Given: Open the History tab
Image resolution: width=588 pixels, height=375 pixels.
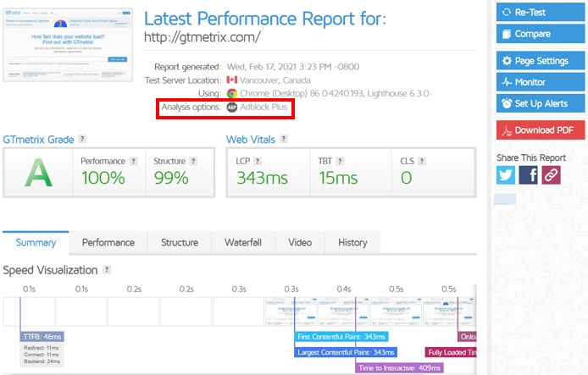Looking at the screenshot, I should point(352,243).
